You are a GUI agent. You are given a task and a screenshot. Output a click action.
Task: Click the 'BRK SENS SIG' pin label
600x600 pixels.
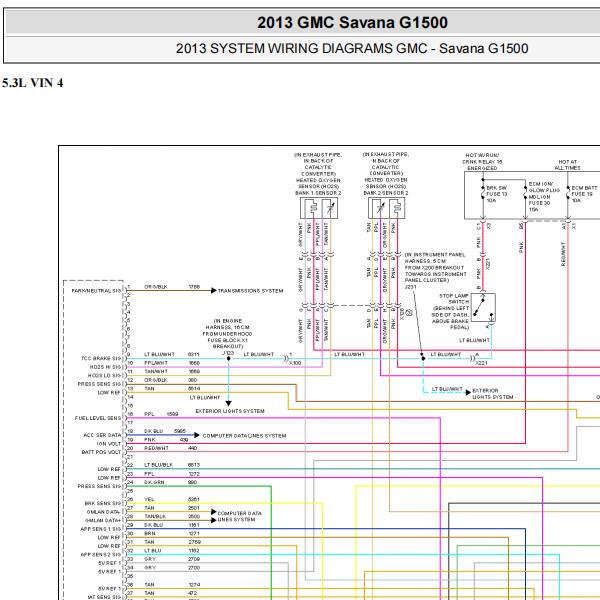pyautogui.click(x=103, y=504)
